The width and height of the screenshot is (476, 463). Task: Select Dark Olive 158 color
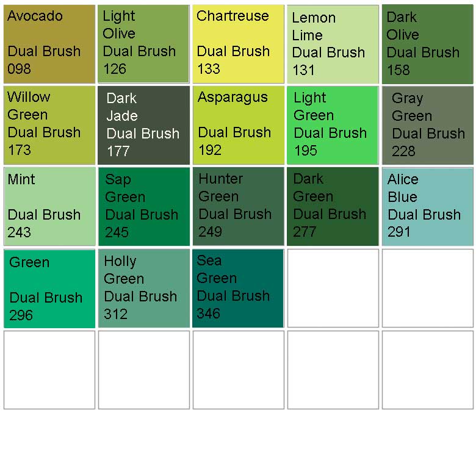tap(427, 45)
